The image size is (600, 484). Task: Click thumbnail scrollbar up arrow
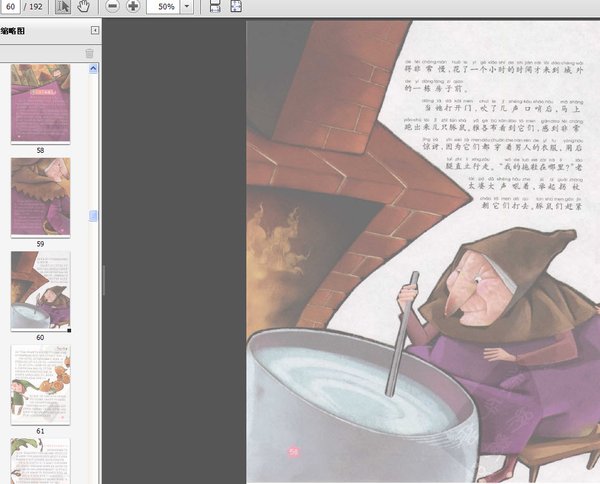click(x=93, y=69)
